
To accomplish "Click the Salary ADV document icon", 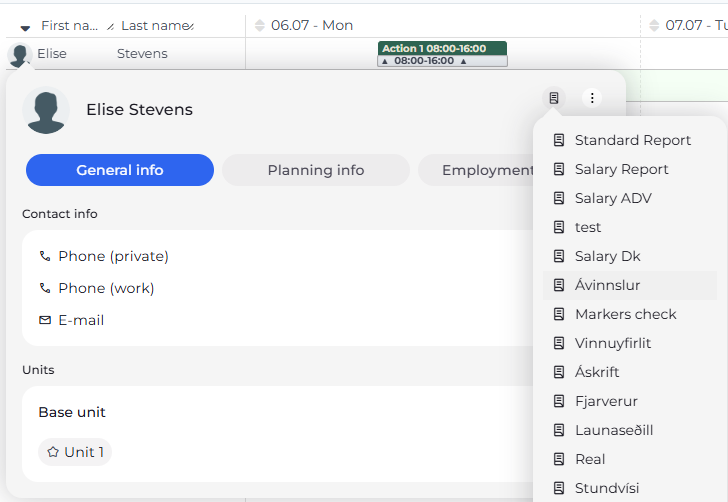I will click(x=559, y=198).
